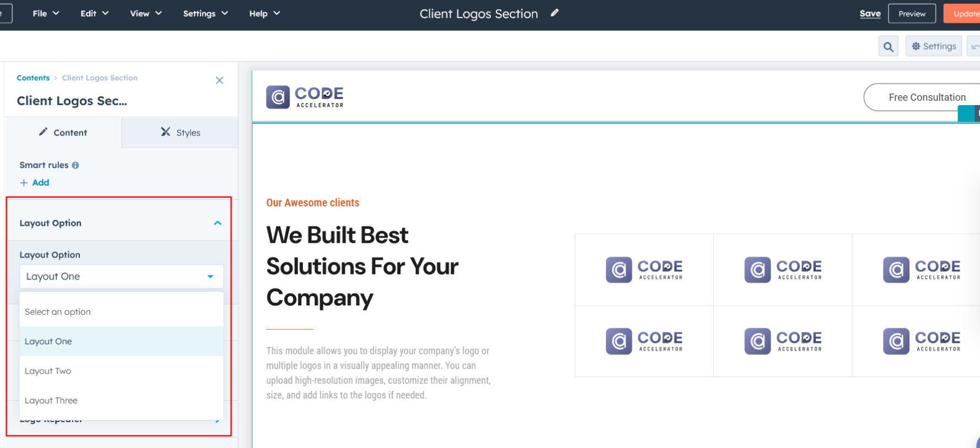Open the Settings gear button
Image resolution: width=980 pixels, height=448 pixels.
tap(934, 47)
